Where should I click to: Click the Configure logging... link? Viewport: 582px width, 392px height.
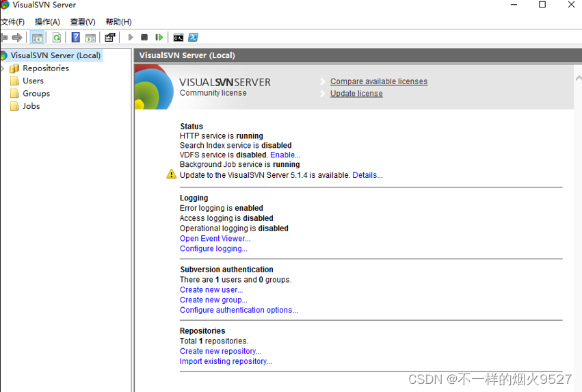(x=213, y=248)
